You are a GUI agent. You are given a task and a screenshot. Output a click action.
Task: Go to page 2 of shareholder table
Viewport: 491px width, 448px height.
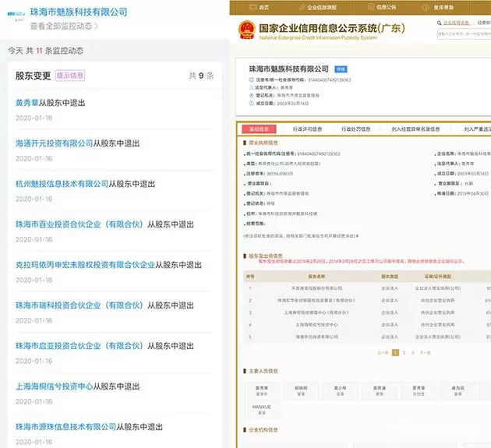[405, 353]
